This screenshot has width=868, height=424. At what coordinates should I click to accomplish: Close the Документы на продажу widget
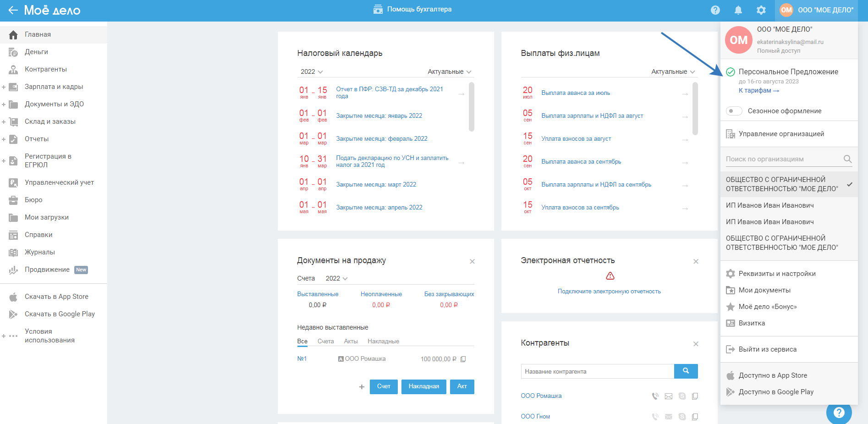(472, 261)
